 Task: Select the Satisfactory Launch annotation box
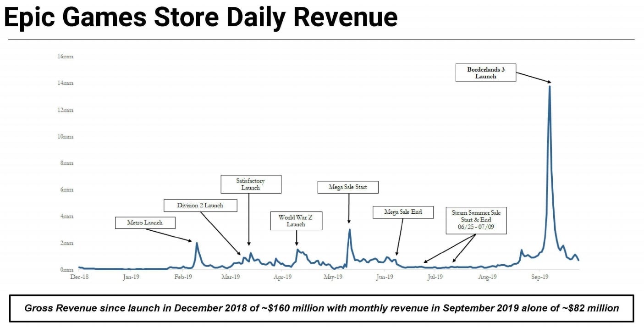(251, 184)
